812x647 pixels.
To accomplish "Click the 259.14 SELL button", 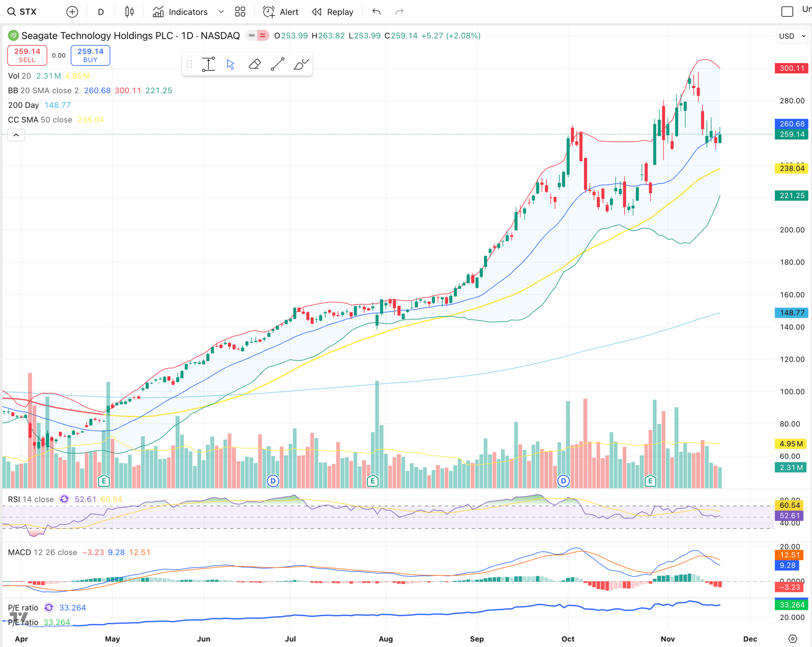I will pyautogui.click(x=27, y=55).
